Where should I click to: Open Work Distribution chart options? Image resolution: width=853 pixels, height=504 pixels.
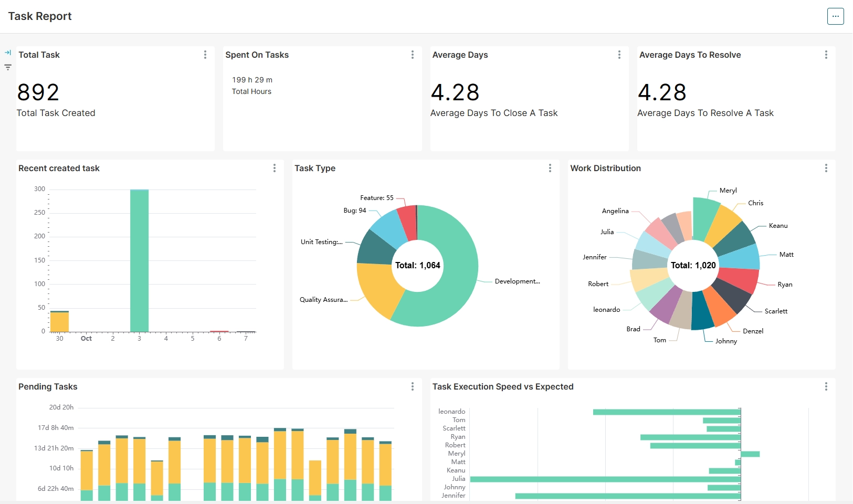click(x=826, y=168)
